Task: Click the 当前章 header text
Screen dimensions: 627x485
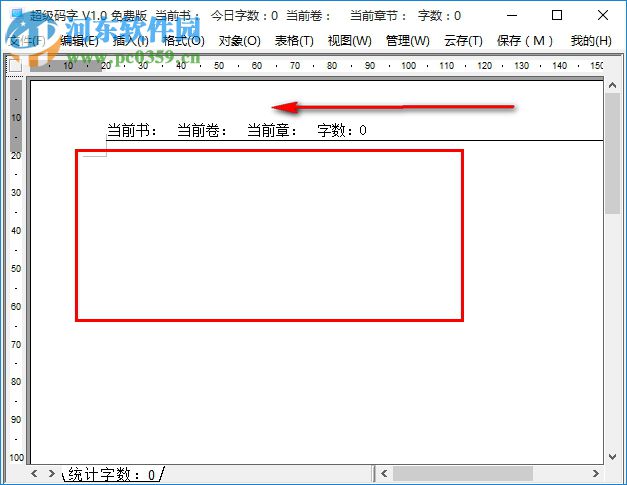Action: (x=272, y=130)
